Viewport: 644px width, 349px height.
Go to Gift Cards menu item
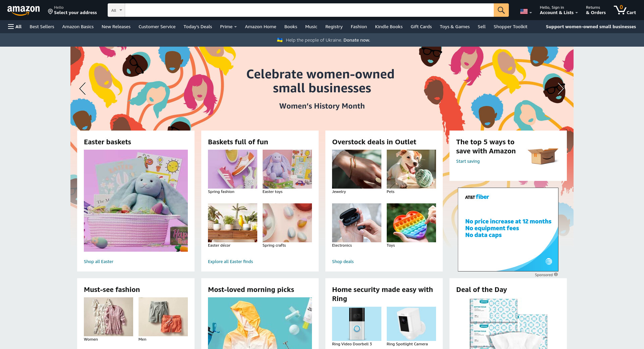[421, 27]
